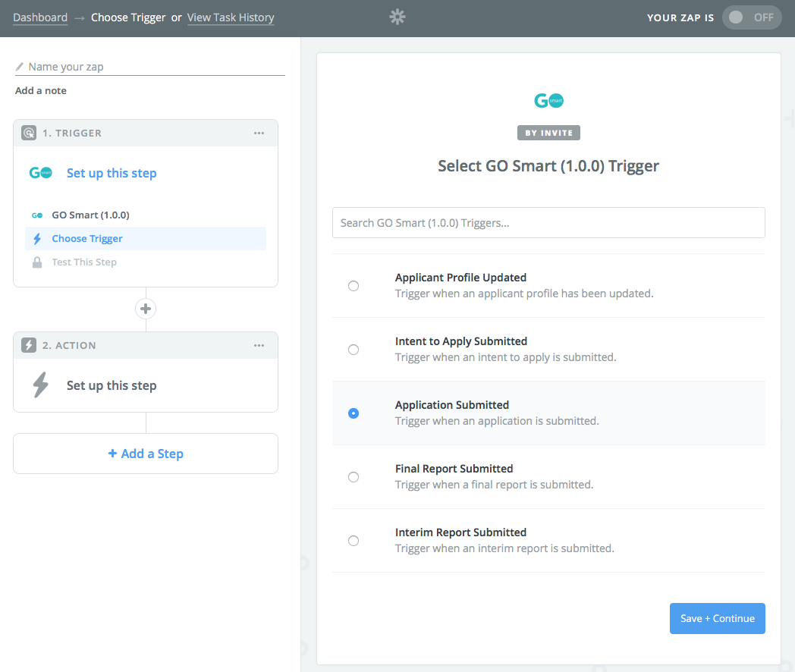
Task: Select Applicant Profile Updated radio button
Action: point(354,286)
